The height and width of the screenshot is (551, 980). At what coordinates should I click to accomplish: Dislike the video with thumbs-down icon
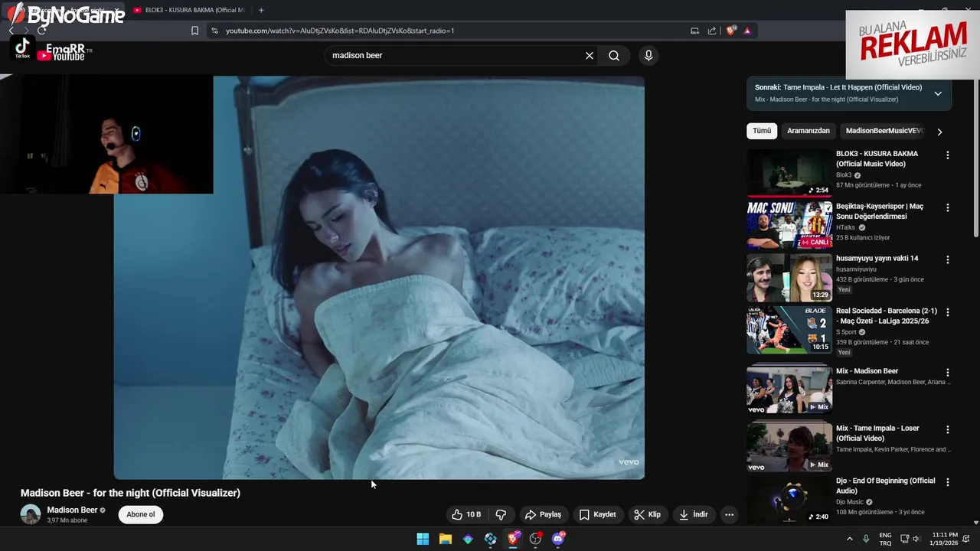[501, 515]
